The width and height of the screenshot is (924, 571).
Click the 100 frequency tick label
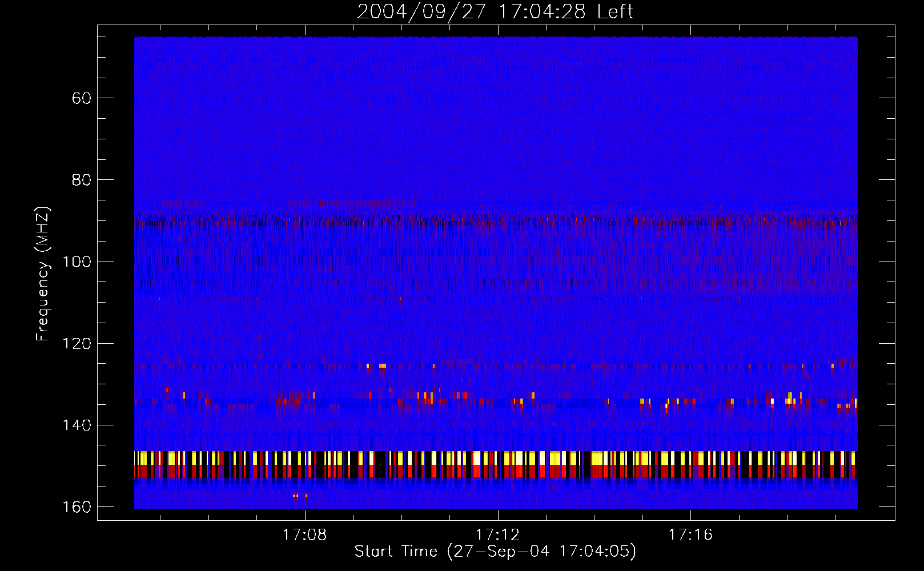(77, 262)
